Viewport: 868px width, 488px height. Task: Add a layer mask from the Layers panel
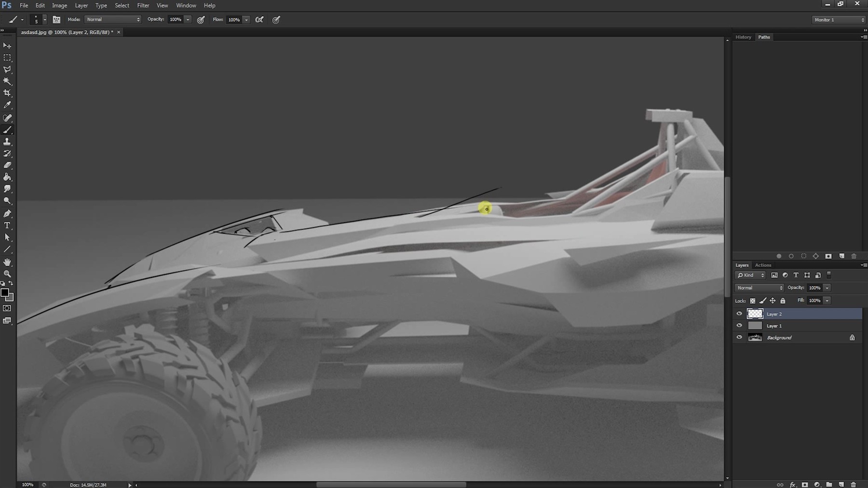tap(804, 485)
